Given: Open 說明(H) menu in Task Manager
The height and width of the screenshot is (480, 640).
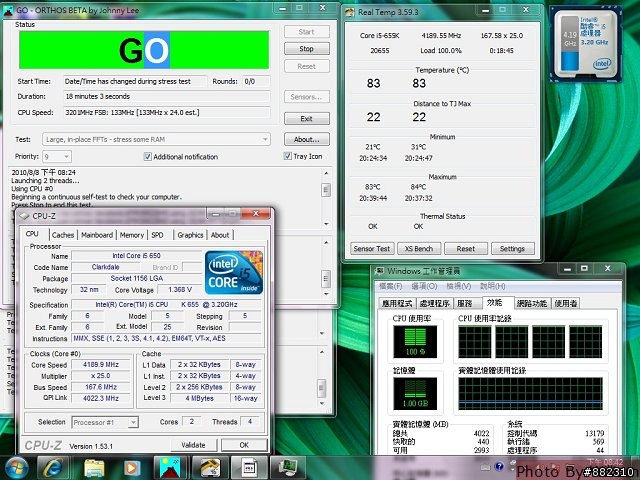Looking at the screenshot, I should 493,286.
